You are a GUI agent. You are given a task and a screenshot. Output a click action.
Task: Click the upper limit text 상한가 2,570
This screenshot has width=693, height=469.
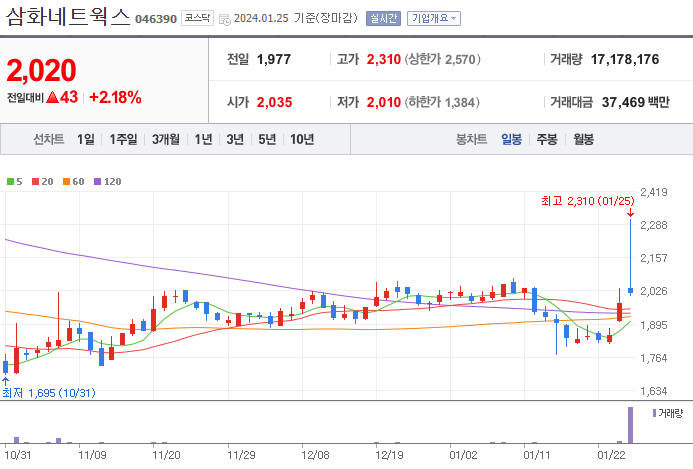tap(442, 59)
